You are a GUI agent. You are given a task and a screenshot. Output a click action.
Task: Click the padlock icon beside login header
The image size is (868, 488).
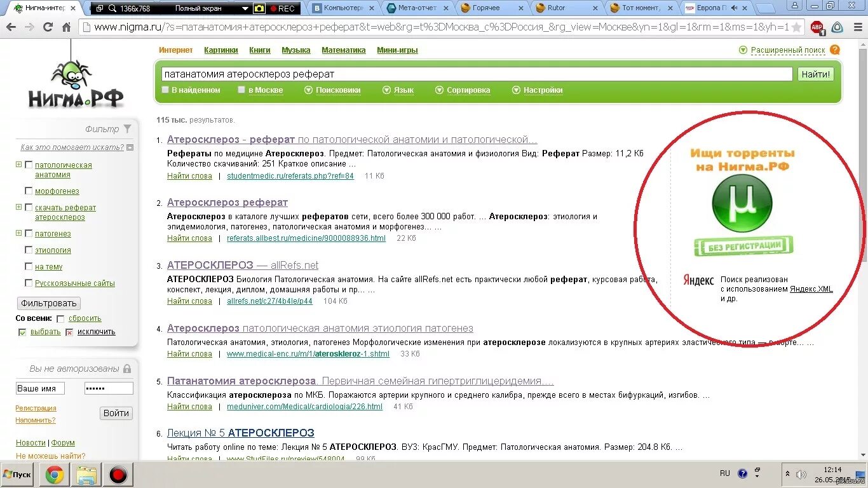point(127,369)
